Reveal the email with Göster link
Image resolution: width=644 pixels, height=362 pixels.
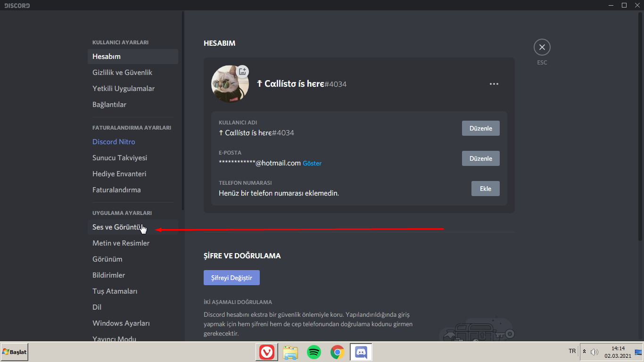[x=312, y=164]
